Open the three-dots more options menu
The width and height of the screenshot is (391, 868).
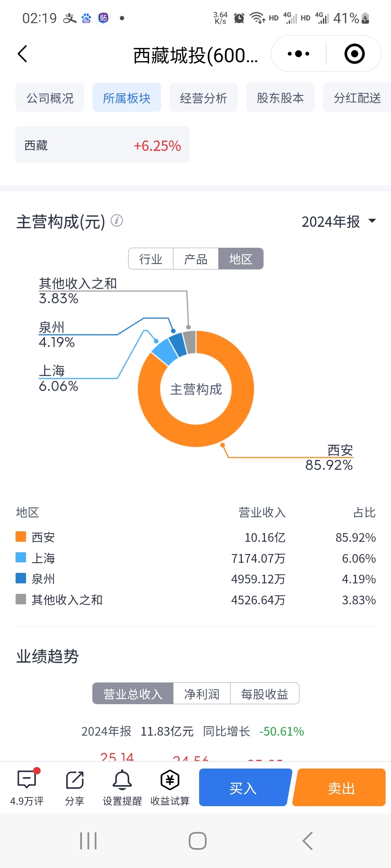point(298,54)
